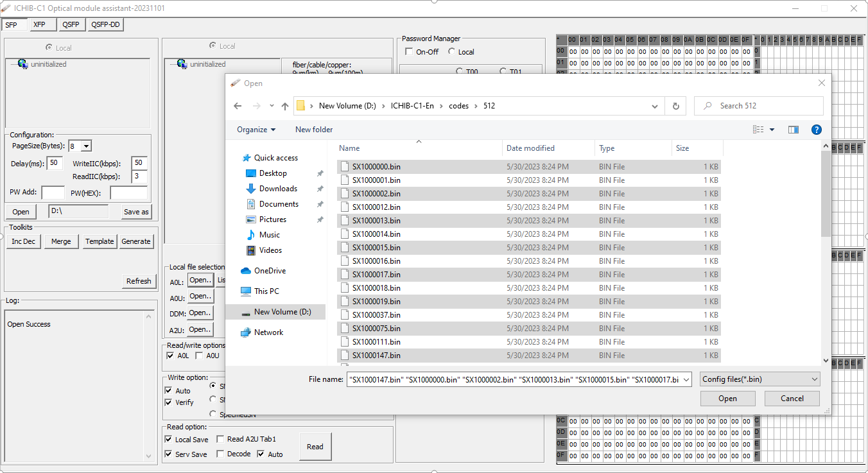Image resolution: width=868 pixels, height=473 pixels.
Task: Expand the change-view arrow next to the layout icon
Action: tap(772, 130)
